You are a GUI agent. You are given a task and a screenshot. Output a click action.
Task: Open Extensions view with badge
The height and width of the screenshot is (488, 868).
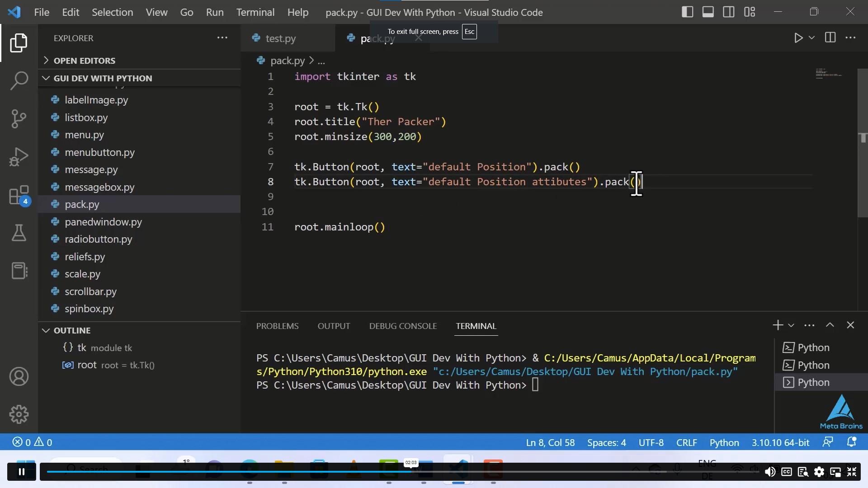[19, 196]
